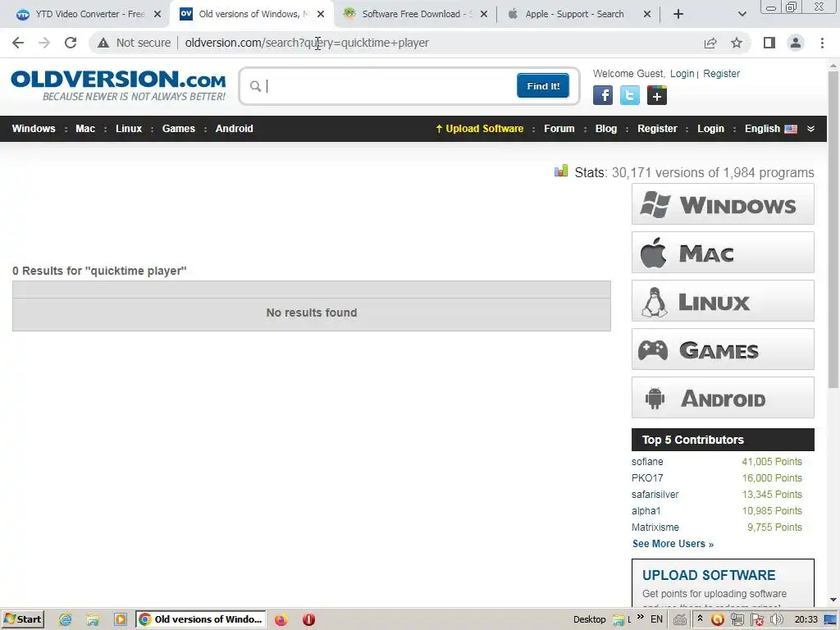Click the disabled forward navigation arrow
840x630 pixels.
click(x=44, y=43)
